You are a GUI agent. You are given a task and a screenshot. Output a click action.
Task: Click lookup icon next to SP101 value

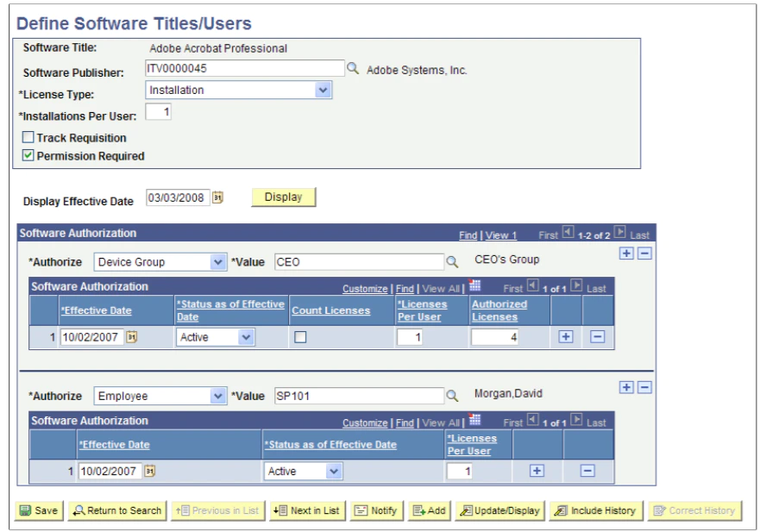452,396
